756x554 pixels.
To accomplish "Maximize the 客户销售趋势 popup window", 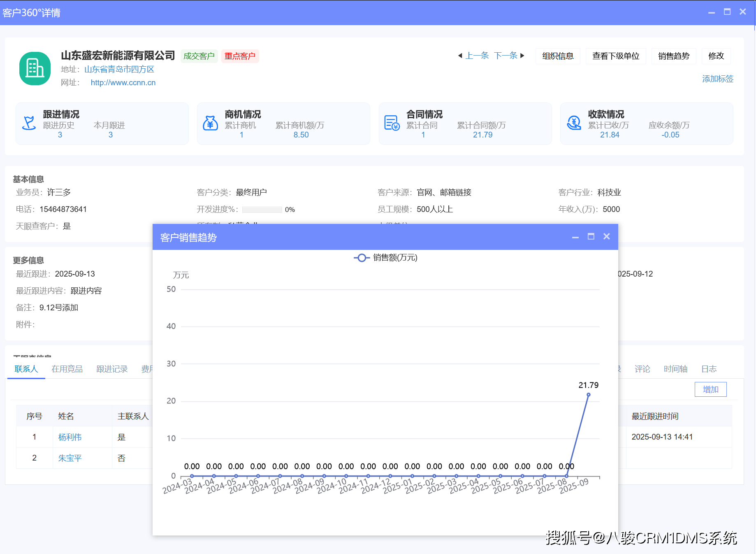I will tap(591, 237).
